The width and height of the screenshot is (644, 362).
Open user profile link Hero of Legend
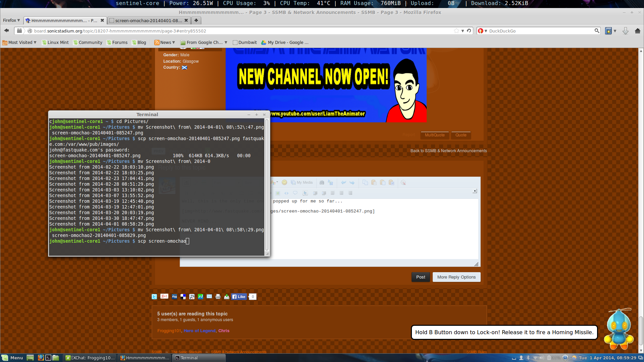[200, 331]
